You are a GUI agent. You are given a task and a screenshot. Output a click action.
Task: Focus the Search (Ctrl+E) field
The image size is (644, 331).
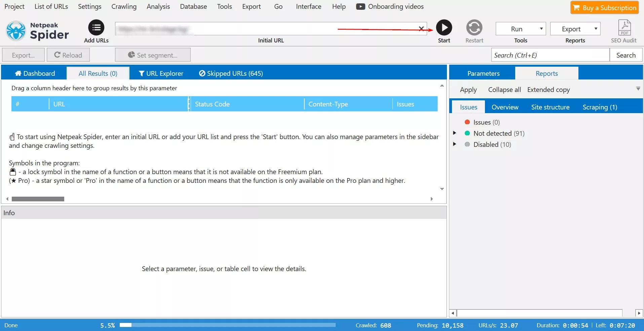[550, 55]
